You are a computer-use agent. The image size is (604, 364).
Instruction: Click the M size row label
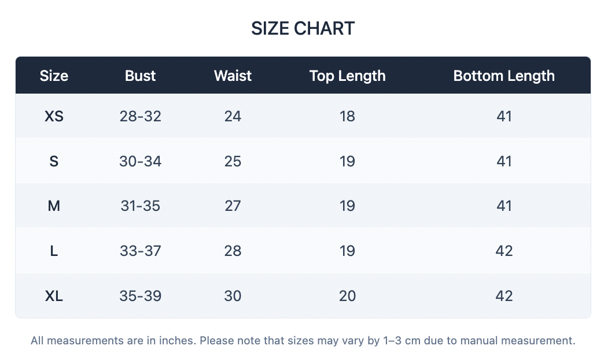54,206
